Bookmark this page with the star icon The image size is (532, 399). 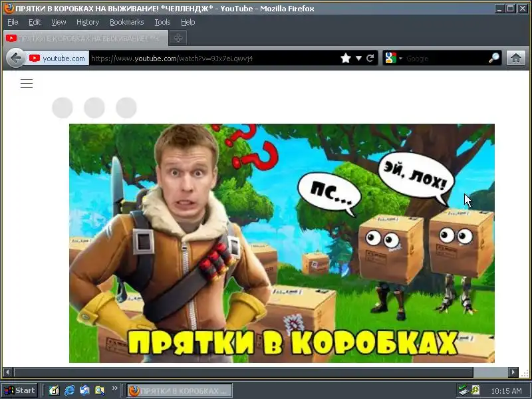pos(346,59)
